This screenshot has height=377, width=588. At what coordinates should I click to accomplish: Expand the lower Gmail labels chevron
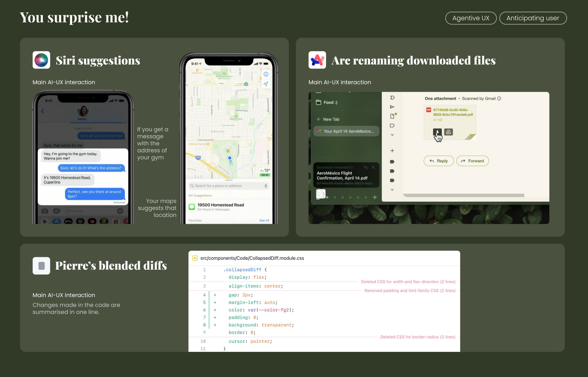coord(392,190)
